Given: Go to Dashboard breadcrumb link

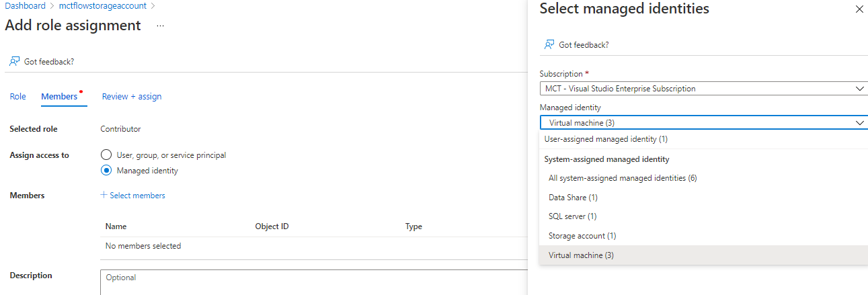Looking at the screenshot, I should point(25,6).
